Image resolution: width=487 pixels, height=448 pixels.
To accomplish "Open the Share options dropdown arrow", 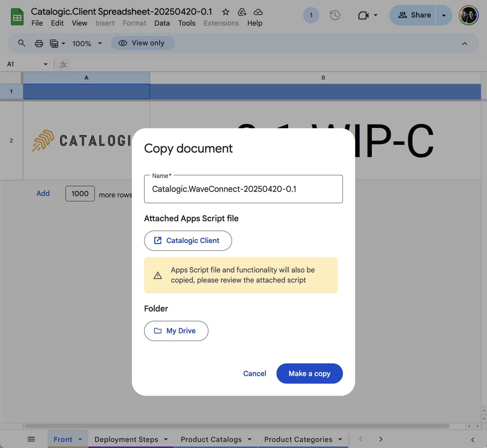I will coord(444,15).
